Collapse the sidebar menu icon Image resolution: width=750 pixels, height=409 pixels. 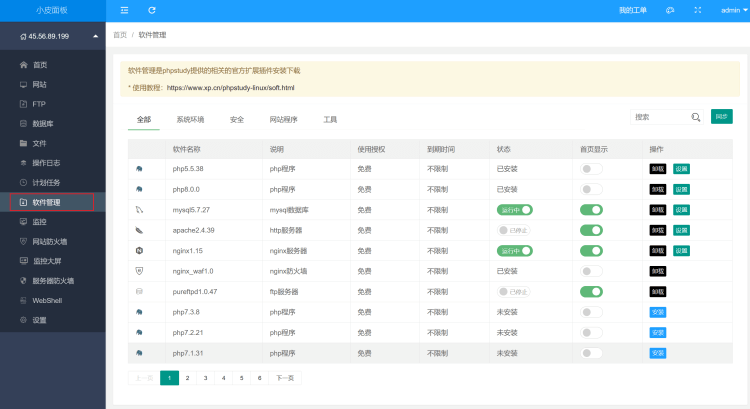(124, 10)
